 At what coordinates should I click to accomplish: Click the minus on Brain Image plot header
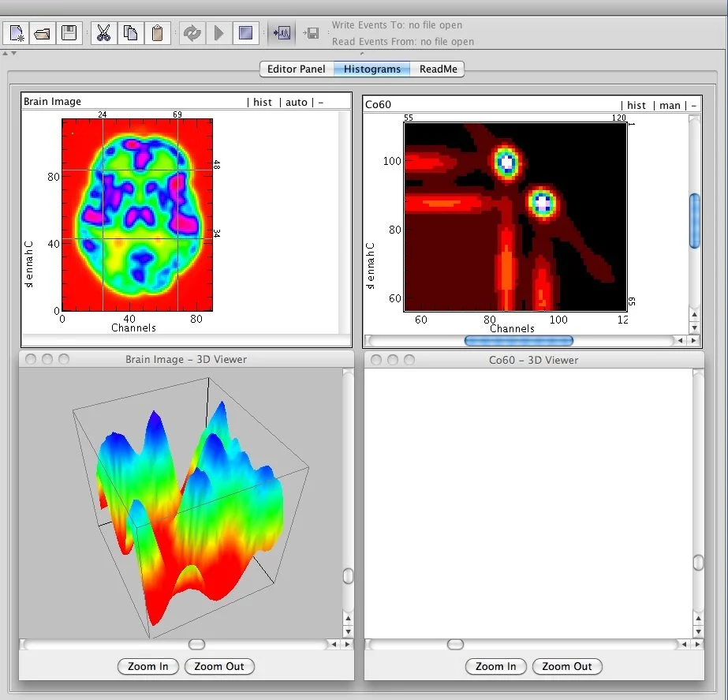(321, 102)
